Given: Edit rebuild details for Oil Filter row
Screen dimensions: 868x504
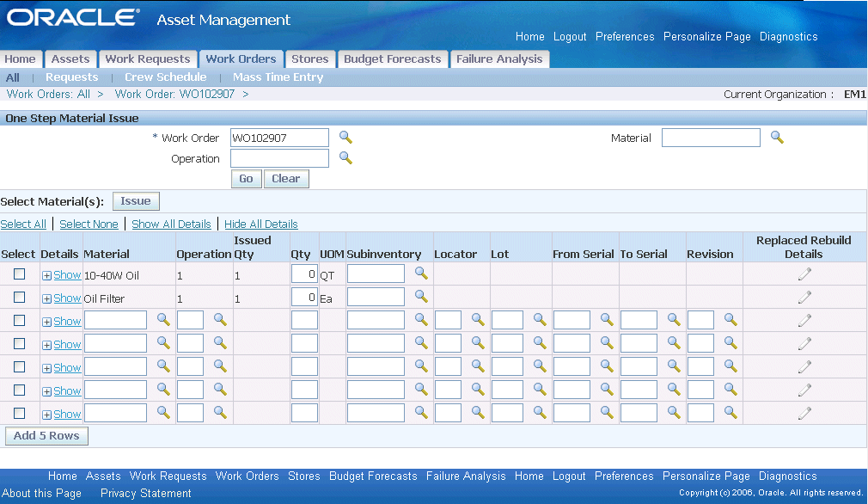Looking at the screenshot, I should tap(804, 297).
